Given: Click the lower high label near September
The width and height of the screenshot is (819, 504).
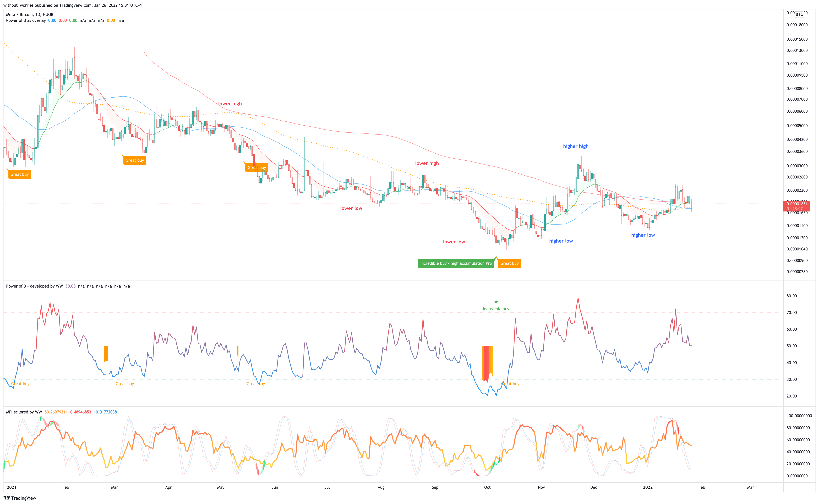Looking at the screenshot, I should click(x=427, y=163).
